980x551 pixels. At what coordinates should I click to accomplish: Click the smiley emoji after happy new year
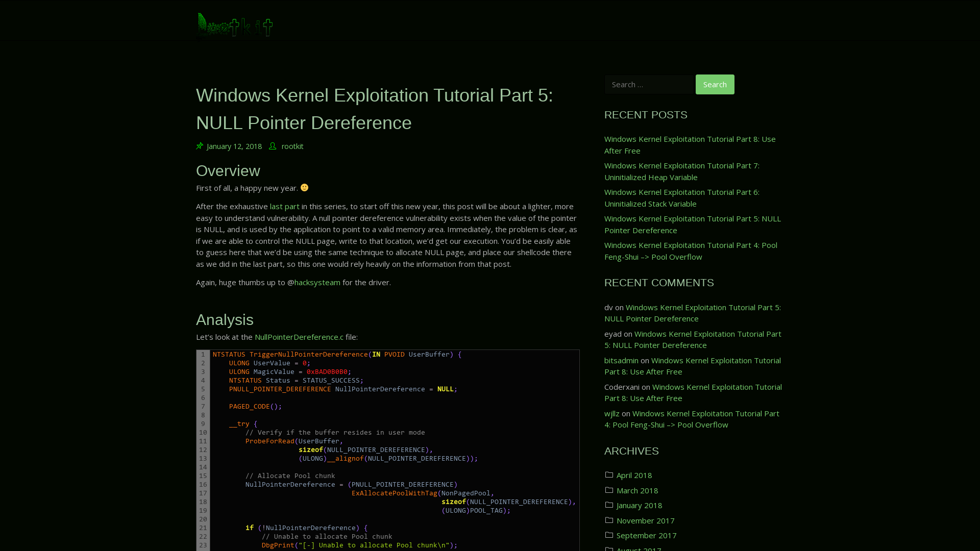(x=305, y=188)
